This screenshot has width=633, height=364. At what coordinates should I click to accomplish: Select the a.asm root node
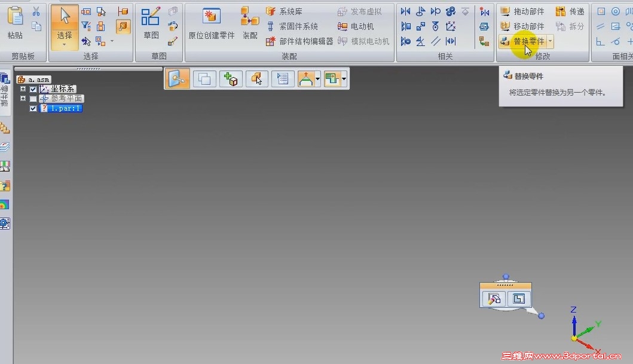[x=34, y=79]
